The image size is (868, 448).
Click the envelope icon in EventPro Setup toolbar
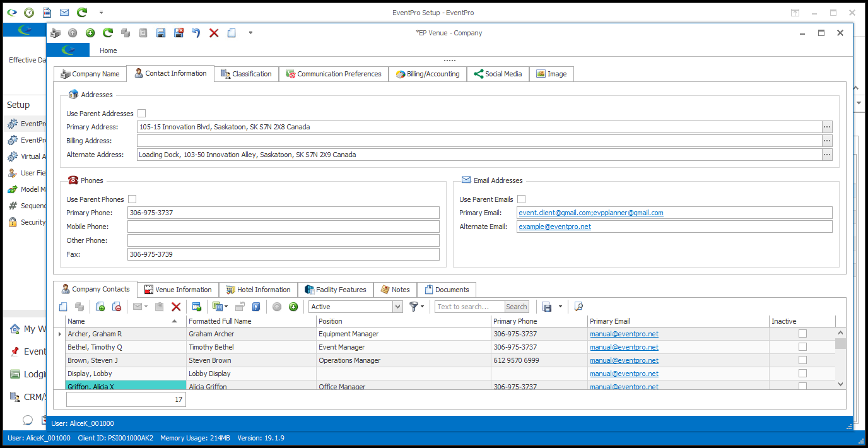[x=64, y=12]
